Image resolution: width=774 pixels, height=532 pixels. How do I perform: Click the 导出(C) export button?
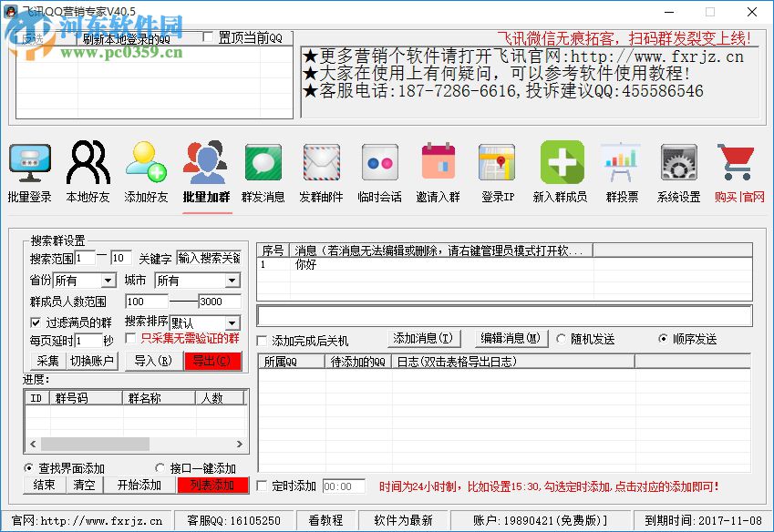(212, 361)
